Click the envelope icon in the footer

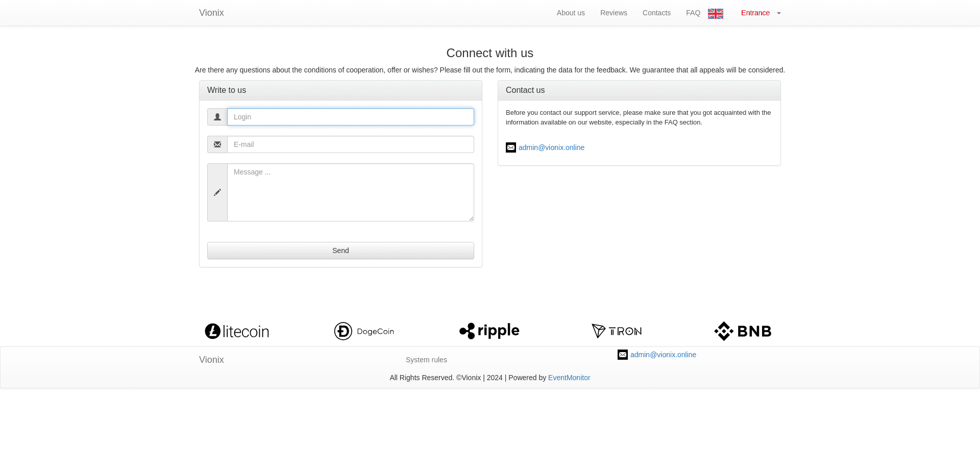622,355
